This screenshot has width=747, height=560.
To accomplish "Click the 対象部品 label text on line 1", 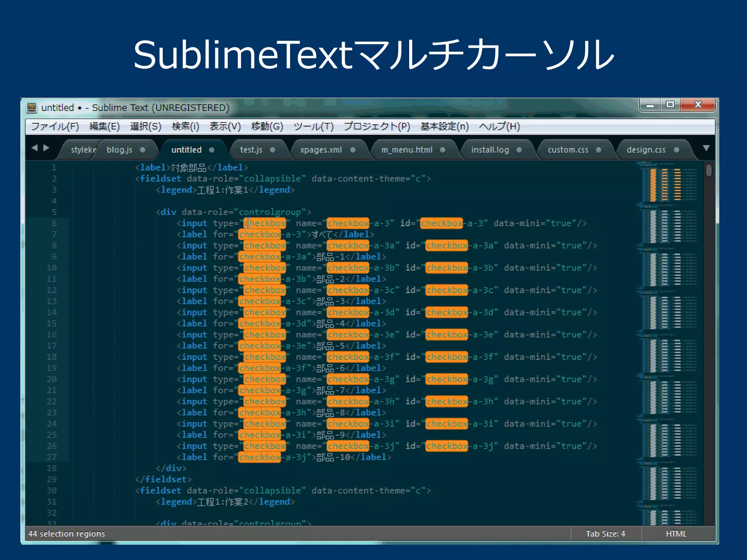I will [189, 167].
